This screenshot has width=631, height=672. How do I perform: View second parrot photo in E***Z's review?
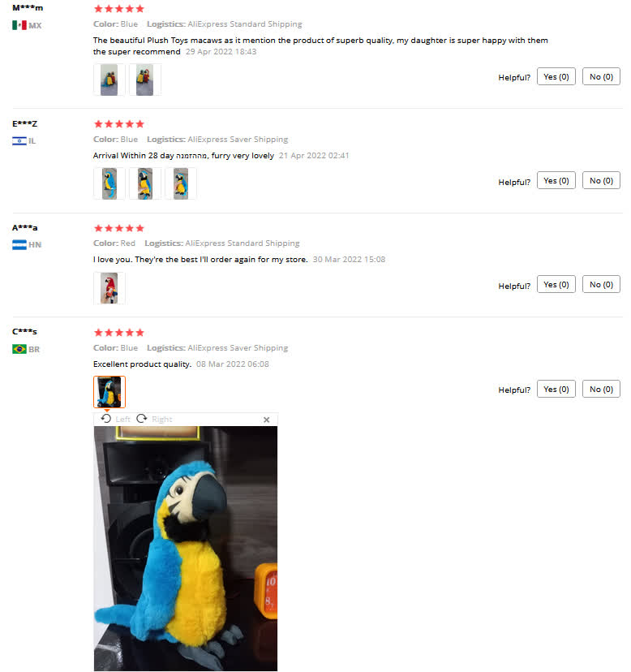tap(145, 183)
